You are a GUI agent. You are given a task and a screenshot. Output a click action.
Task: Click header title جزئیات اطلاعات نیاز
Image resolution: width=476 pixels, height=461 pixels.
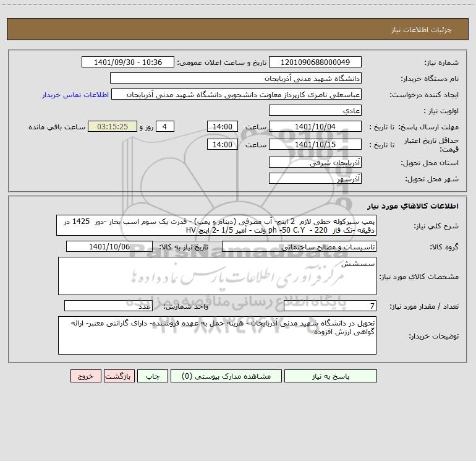pos(422,30)
